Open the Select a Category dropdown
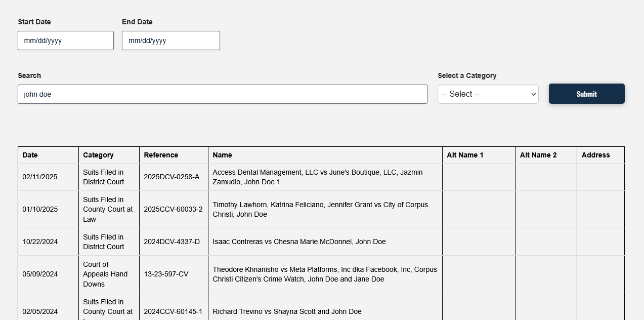Screen dimensions: 644x320 click(x=488, y=94)
